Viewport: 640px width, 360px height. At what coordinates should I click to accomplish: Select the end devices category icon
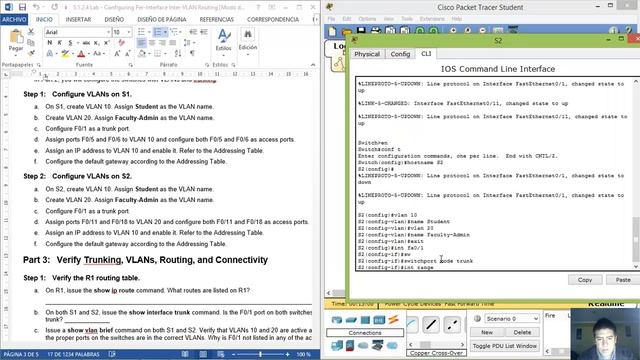(337, 346)
